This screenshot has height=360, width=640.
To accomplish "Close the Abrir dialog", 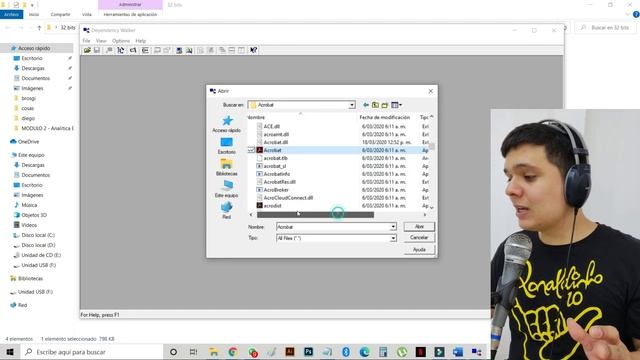I will 431,91.
